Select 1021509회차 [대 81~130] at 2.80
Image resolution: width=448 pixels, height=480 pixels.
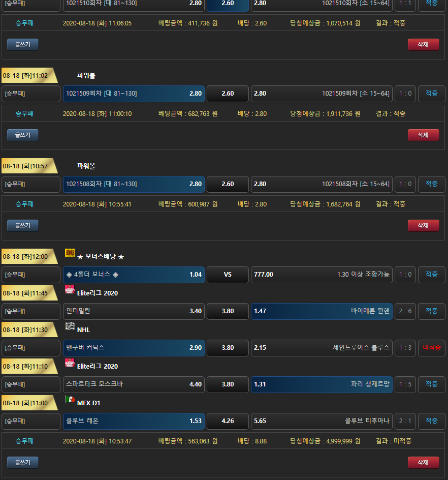coord(134,94)
